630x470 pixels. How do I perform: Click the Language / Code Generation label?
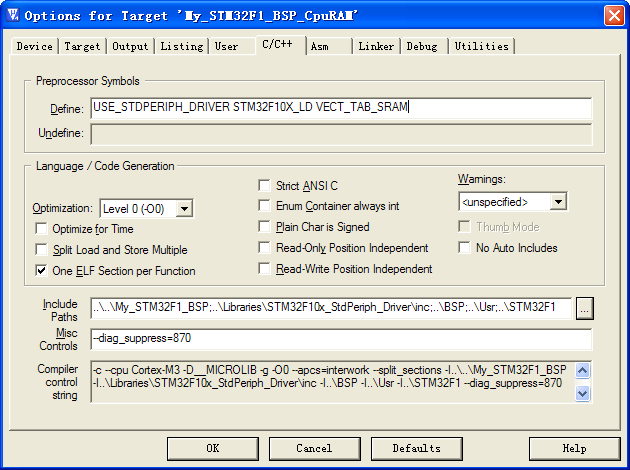105,166
